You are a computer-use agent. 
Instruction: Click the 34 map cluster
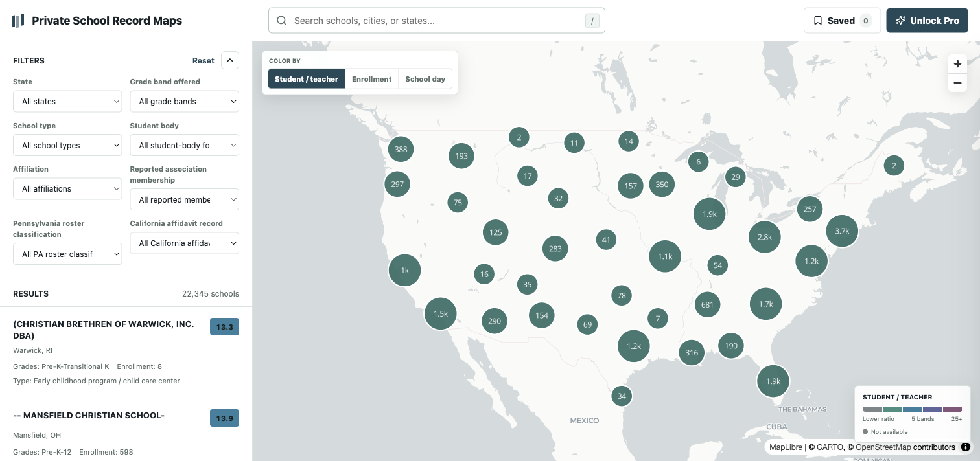point(622,396)
